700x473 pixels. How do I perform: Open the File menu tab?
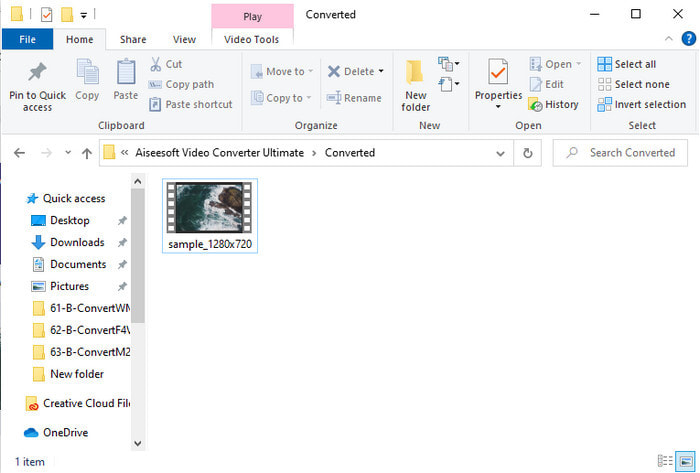[x=27, y=40]
